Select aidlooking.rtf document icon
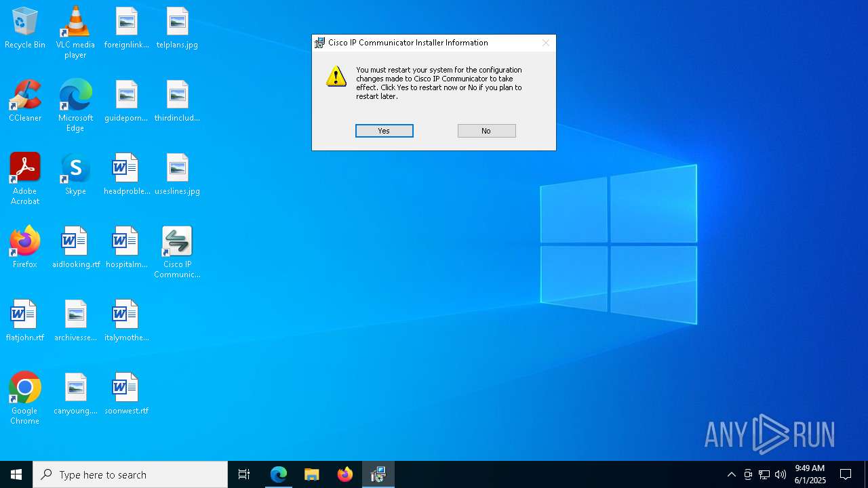This screenshot has height=488, width=868. pos(75,248)
